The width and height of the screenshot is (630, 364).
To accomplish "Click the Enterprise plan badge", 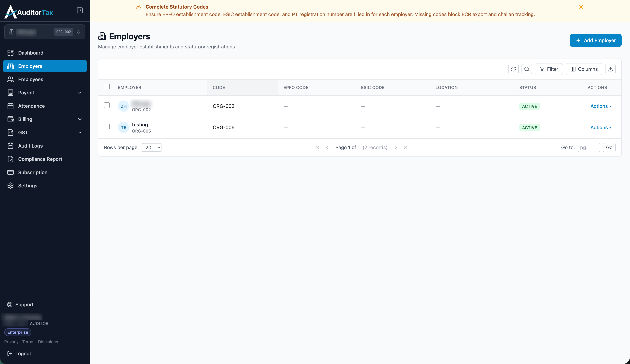I will click(x=18, y=332).
